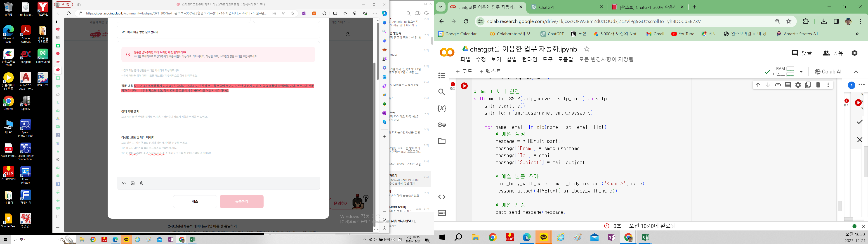The height and width of the screenshot is (244, 868).
Task: Open Colab 수정 menu
Action: click(481, 59)
